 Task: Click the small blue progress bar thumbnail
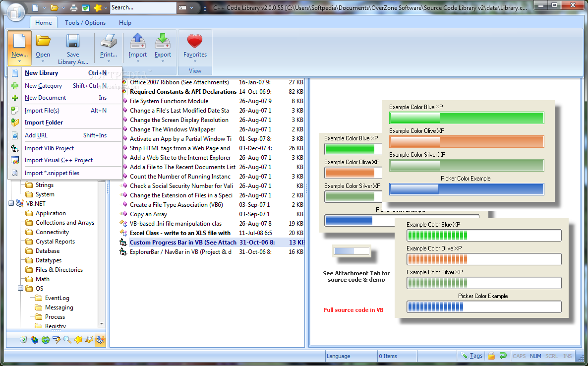click(352, 251)
